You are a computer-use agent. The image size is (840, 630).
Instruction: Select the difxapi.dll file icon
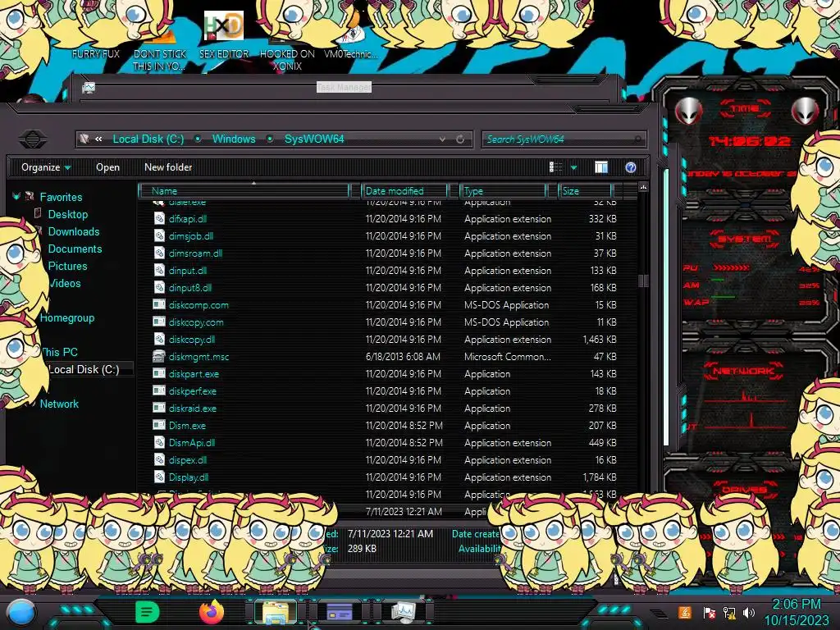point(159,218)
